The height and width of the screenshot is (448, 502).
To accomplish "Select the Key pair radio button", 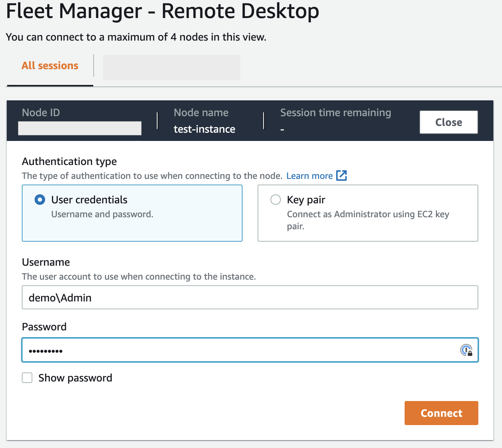I will point(276,200).
